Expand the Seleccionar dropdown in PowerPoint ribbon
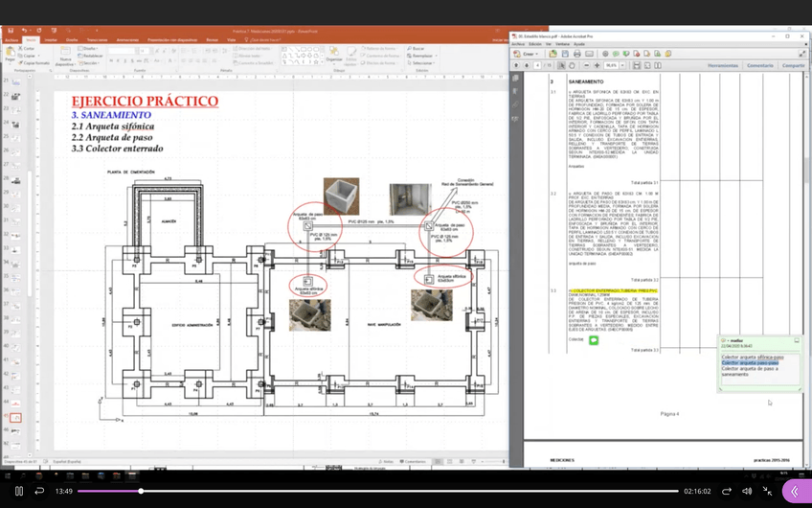The height and width of the screenshot is (508, 812). pos(422,63)
